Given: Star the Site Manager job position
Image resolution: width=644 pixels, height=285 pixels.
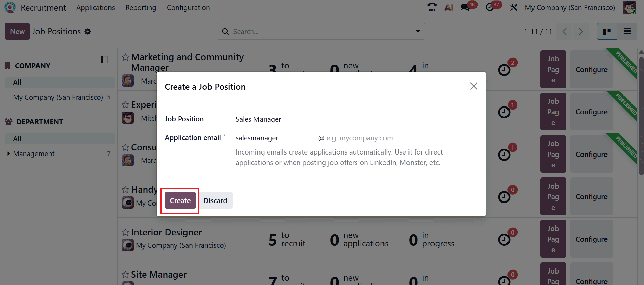Looking at the screenshot, I should pyautogui.click(x=125, y=274).
